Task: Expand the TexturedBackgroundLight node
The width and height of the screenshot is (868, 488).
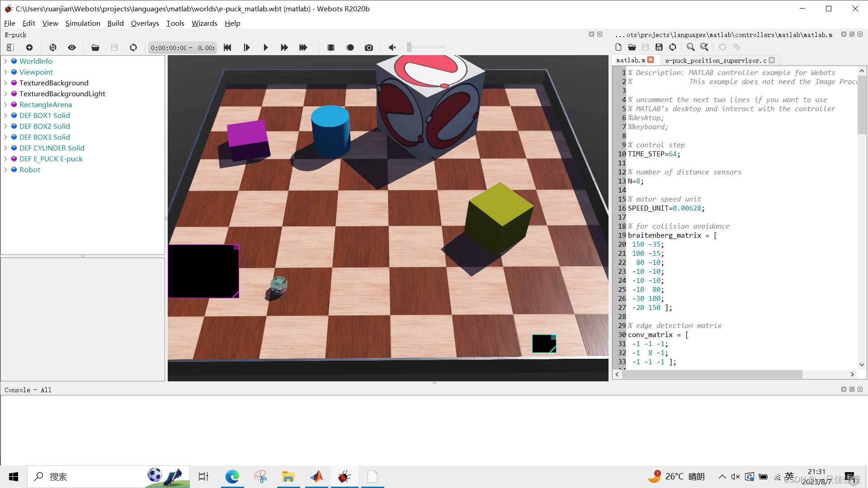Action: click(x=5, y=94)
